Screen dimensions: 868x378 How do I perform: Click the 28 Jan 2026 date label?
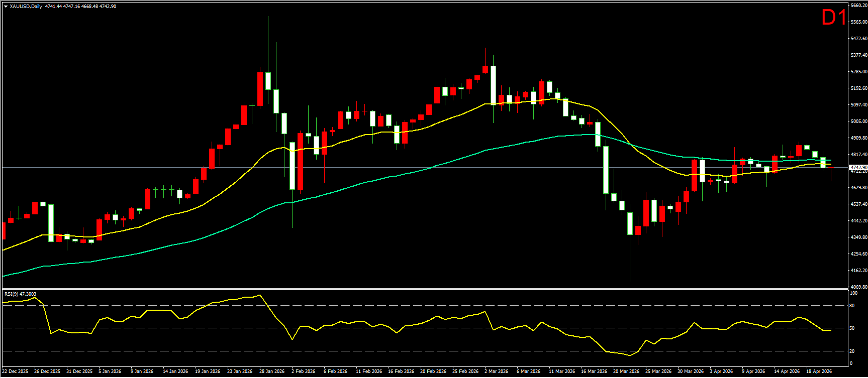[272, 371]
